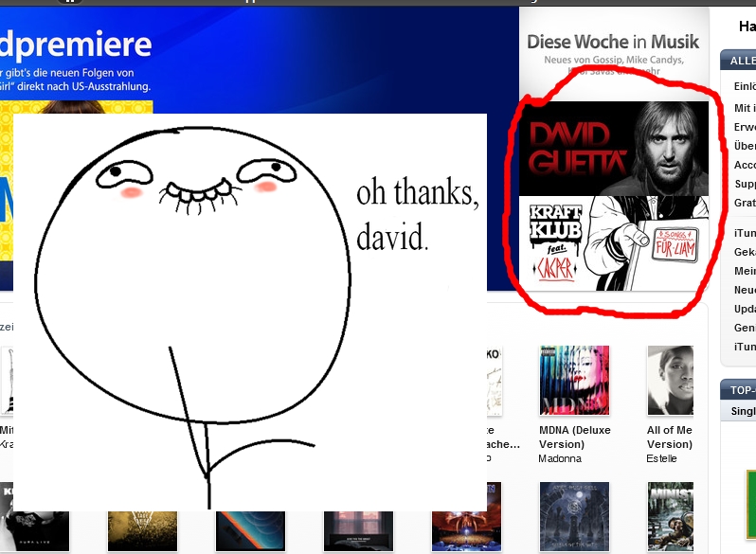This screenshot has height=554, width=756.
Task: Go to the Madonna artist link
Action: tap(560, 458)
